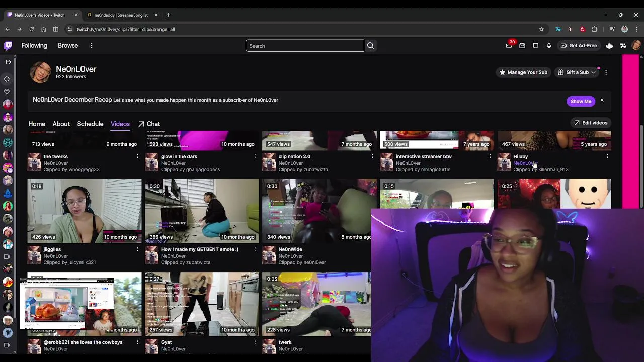Image resolution: width=644 pixels, height=362 pixels.
Task: Click the Twitch logo home icon
Action: coord(8,46)
